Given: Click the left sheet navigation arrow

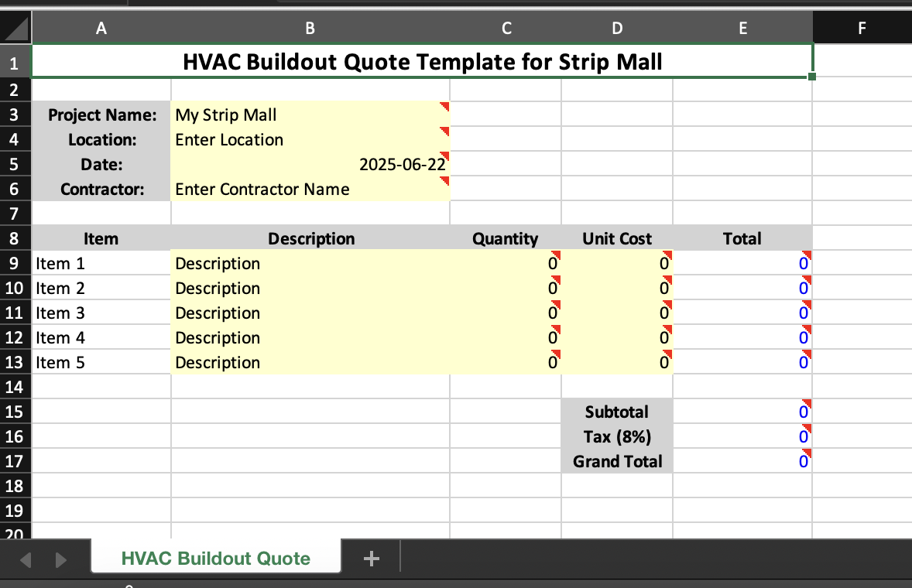Looking at the screenshot, I should [x=26, y=558].
